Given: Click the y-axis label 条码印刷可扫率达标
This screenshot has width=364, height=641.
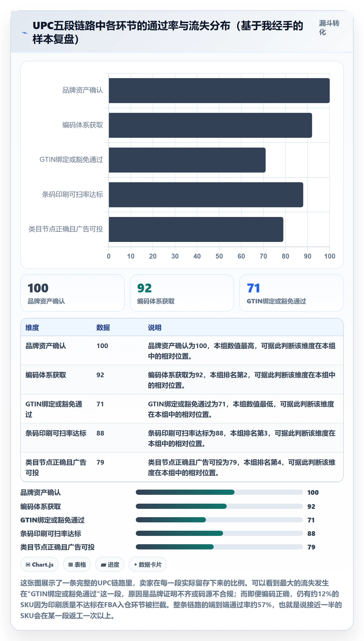Looking at the screenshot, I should [73, 194].
